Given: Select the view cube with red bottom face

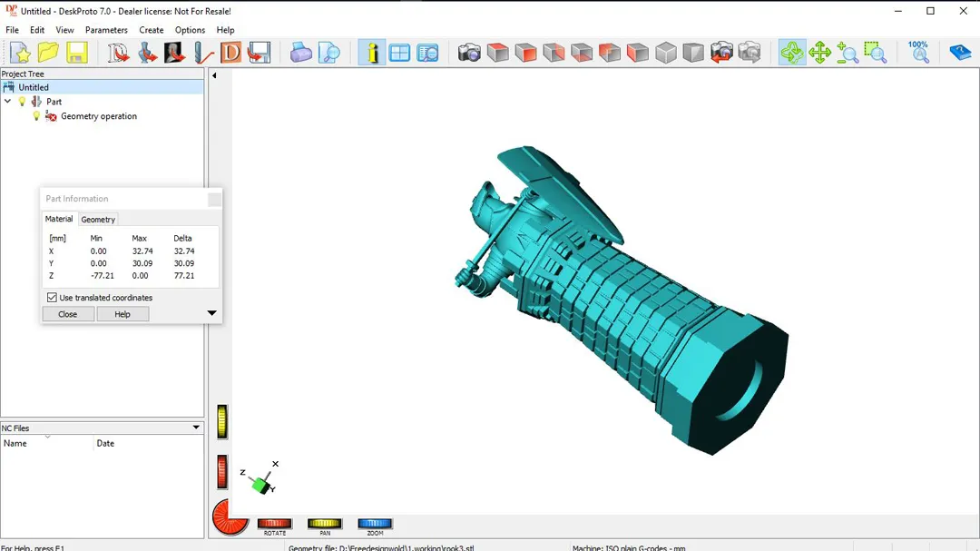Looking at the screenshot, I should (x=582, y=53).
